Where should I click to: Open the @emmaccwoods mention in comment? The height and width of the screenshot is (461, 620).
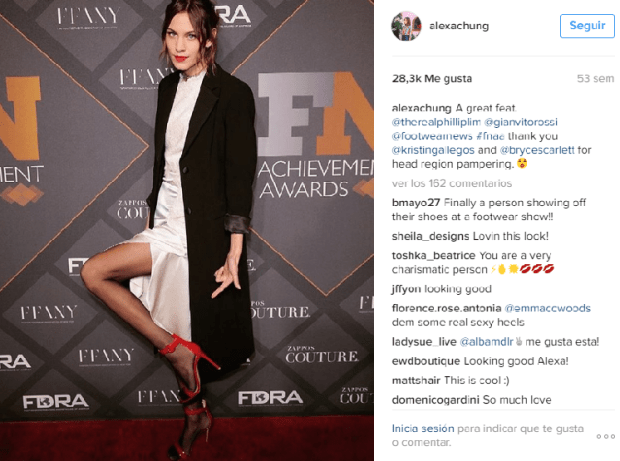[548, 308]
